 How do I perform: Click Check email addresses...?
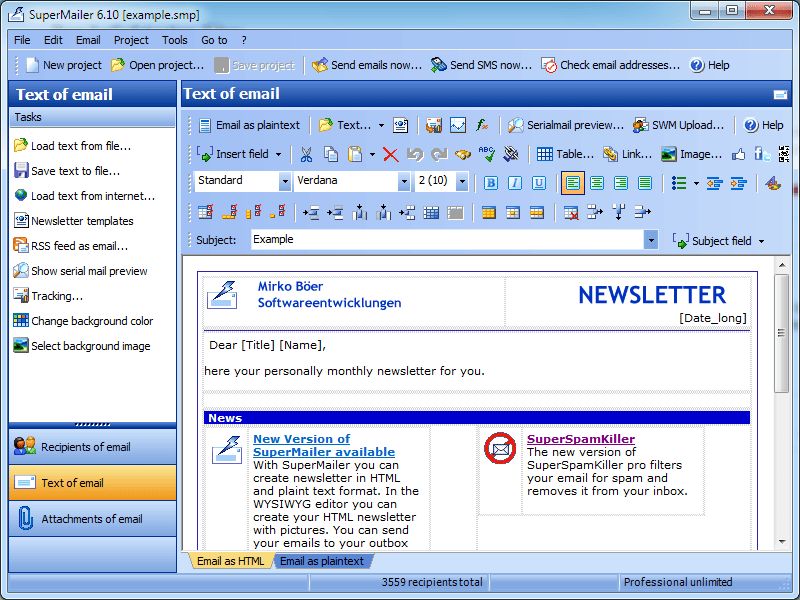pyautogui.click(x=611, y=65)
